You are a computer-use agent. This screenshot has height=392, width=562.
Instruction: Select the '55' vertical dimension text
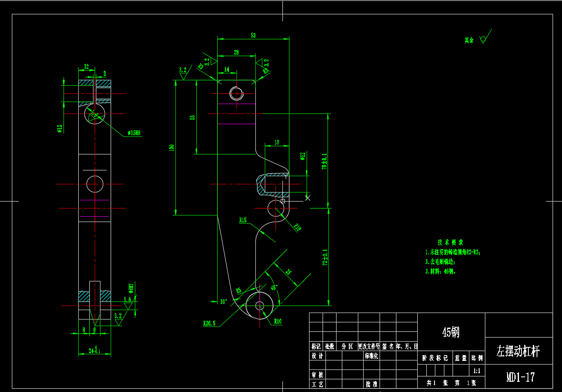point(192,118)
